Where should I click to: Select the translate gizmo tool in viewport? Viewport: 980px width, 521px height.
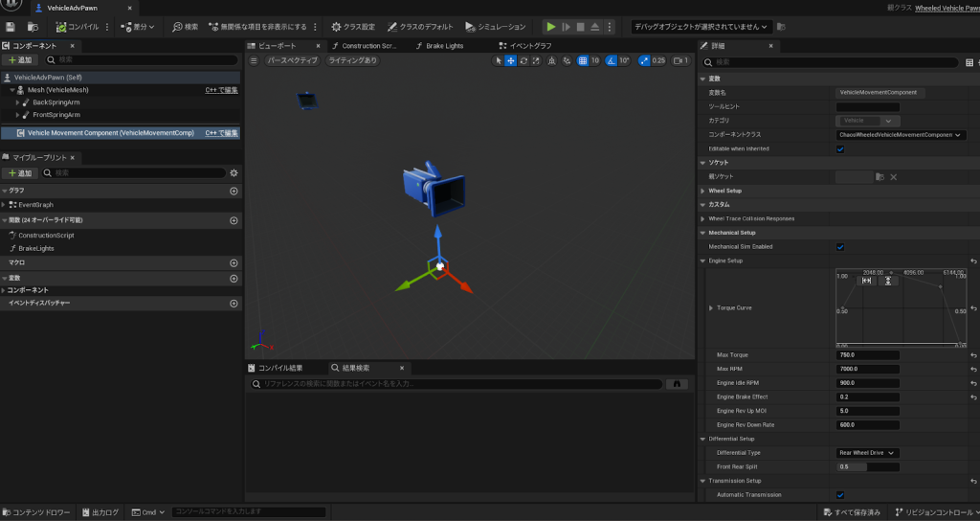pyautogui.click(x=511, y=60)
